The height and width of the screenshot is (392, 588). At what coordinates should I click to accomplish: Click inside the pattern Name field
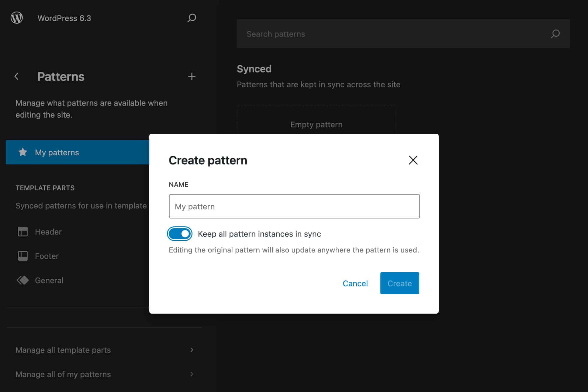click(294, 206)
